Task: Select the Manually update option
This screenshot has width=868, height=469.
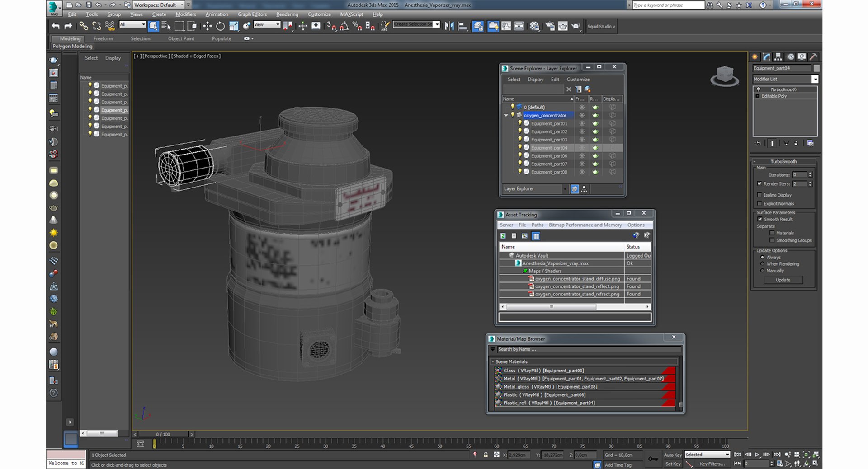Action: click(x=762, y=271)
